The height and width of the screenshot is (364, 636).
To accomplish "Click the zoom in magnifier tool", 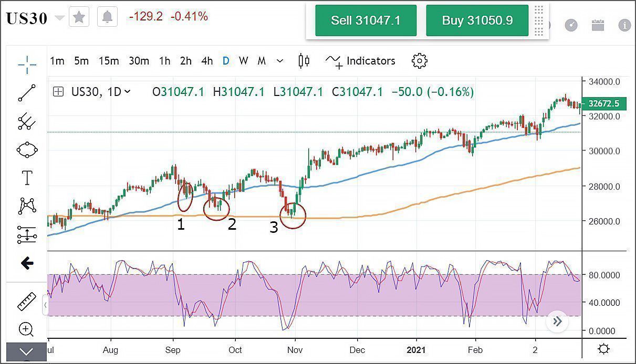I will click(26, 329).
